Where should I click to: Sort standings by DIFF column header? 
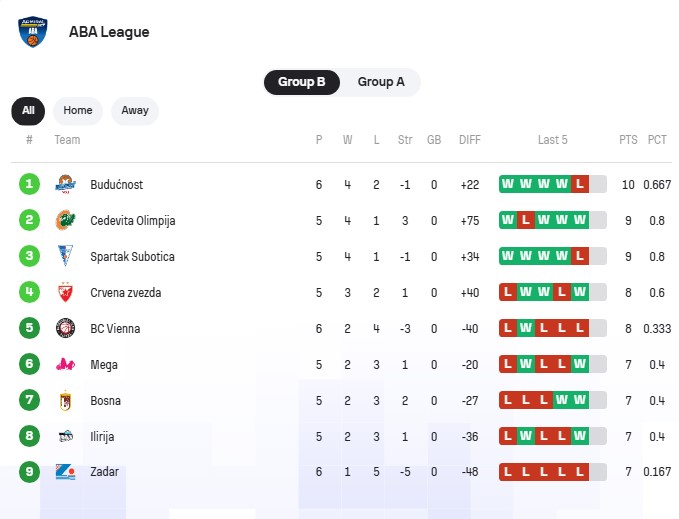click(470, 140)
